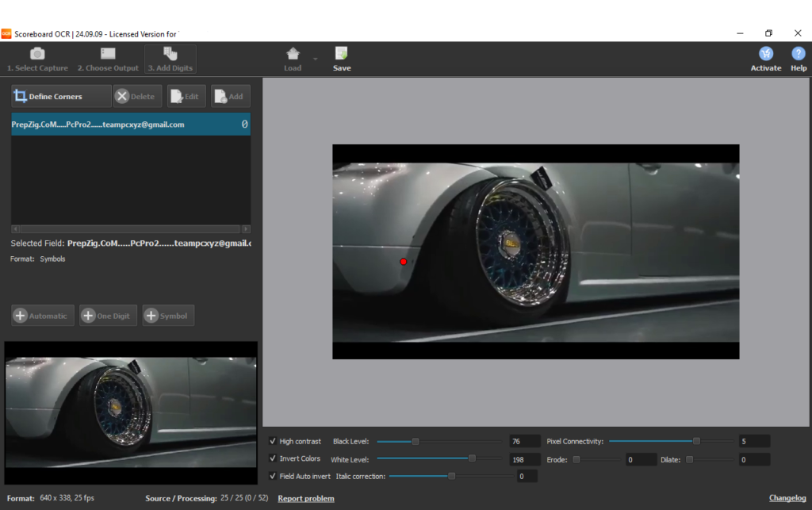Select the PrepZig.CoM field list entry
Viewport: 812px width, 510px height.
pos(131,125)
